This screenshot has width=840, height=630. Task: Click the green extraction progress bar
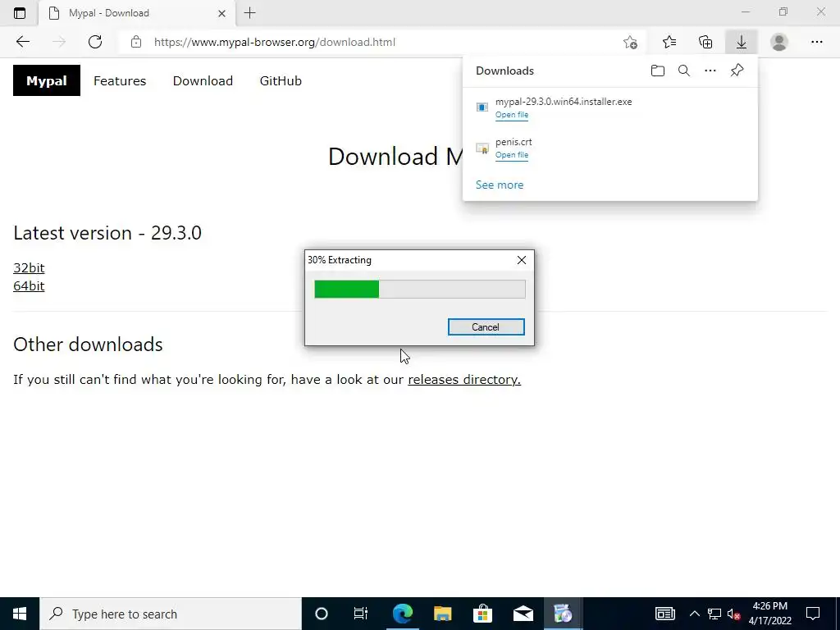[346, 290]
